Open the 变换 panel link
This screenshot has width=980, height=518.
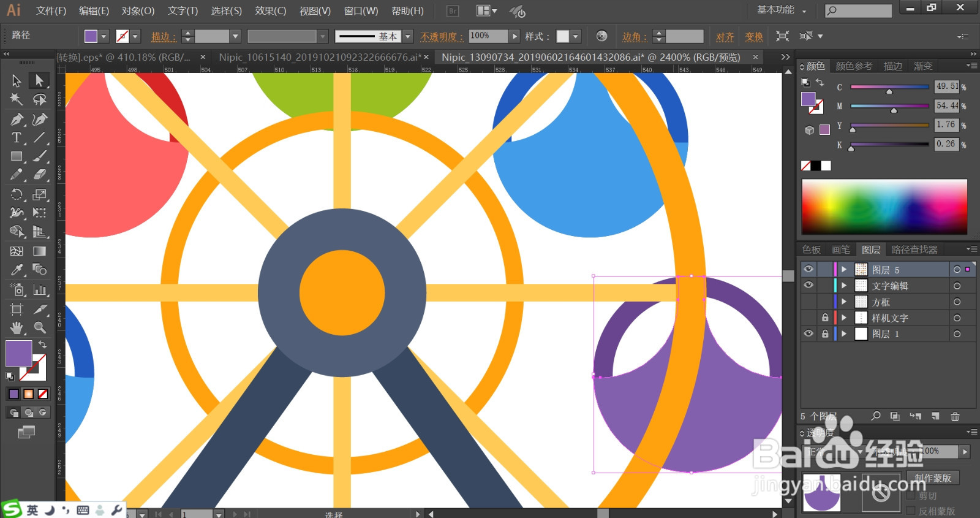pyautogui.click(x=754, y=37)
